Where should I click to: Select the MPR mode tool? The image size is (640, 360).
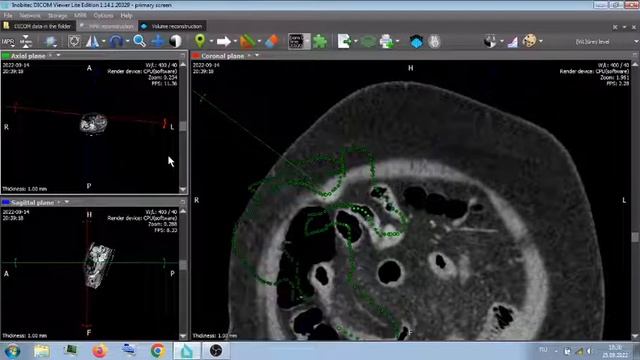8,42
